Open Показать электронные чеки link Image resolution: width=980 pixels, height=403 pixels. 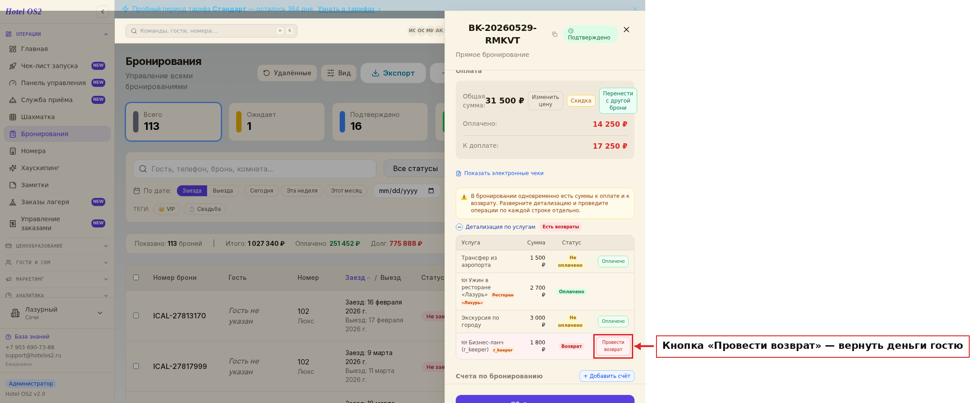pos(500,173)
